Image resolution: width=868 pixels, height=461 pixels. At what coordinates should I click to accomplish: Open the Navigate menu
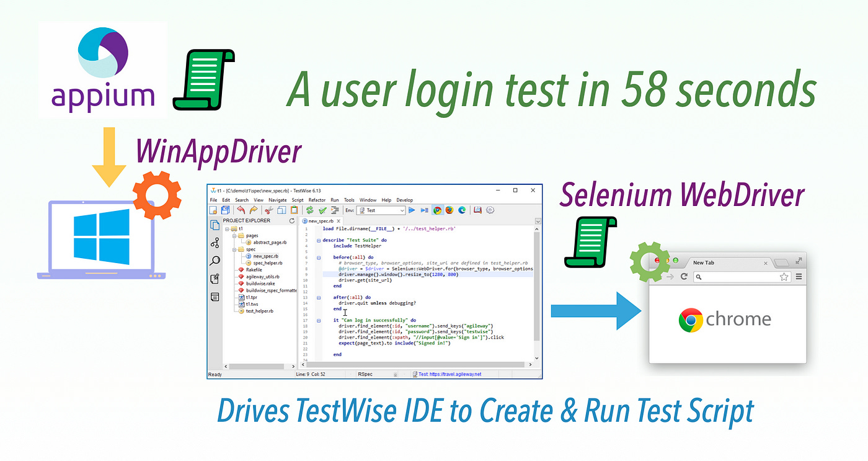[x=277, y=200]
